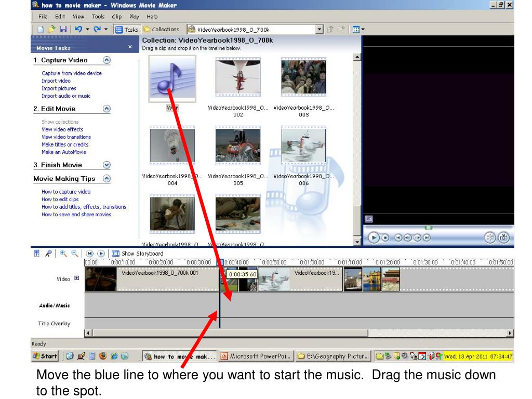Click Import audio or music link
This screenshot has width=532, height=399.
(x=66, y=96)
